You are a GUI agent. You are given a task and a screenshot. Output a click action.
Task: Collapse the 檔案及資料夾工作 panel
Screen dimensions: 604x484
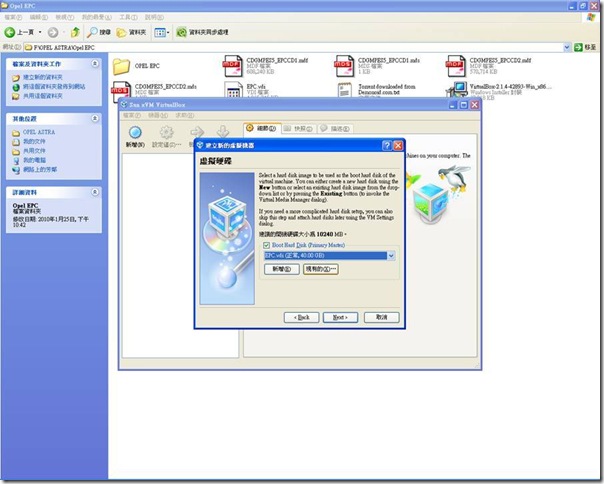95,64
